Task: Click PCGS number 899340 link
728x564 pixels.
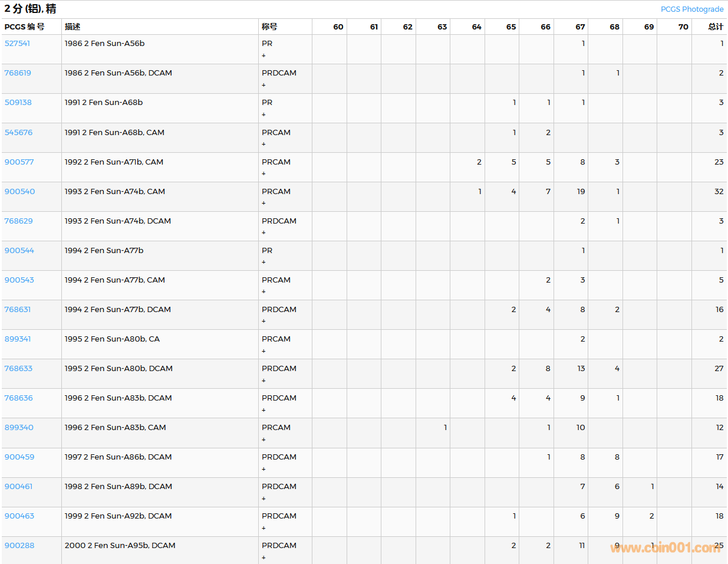Action: 19,428
